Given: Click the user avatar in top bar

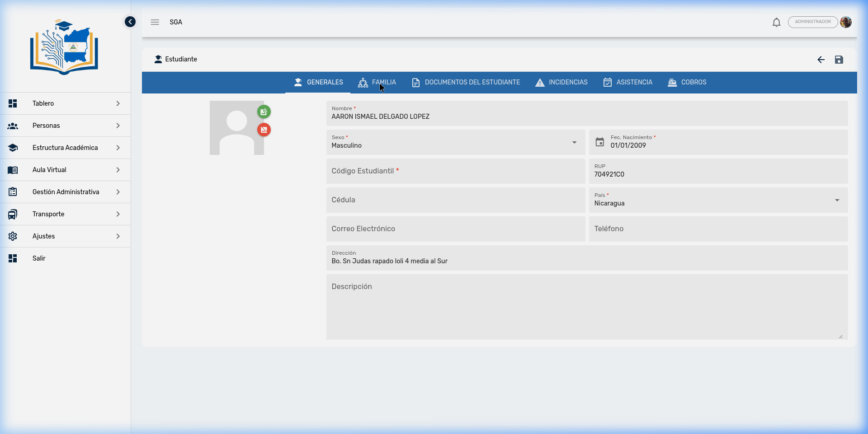Looking at the screenshot, I should pyautogui.click(x=846, y=22).
